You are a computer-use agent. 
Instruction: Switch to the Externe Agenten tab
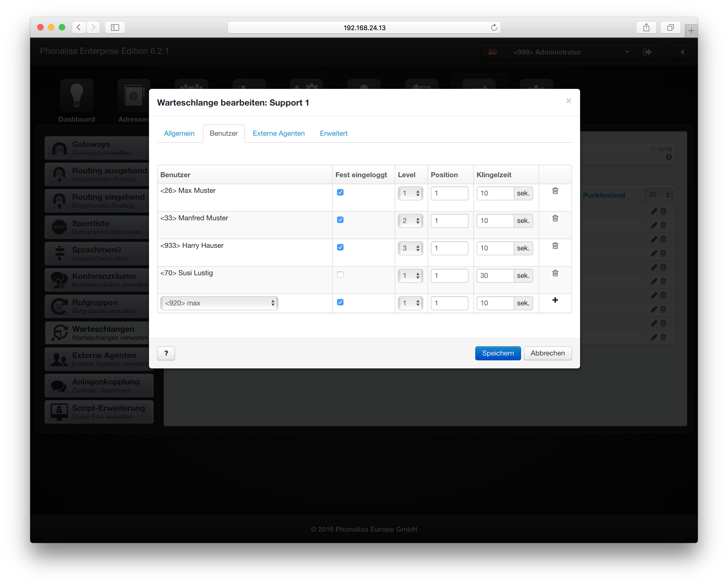[279, 133]
